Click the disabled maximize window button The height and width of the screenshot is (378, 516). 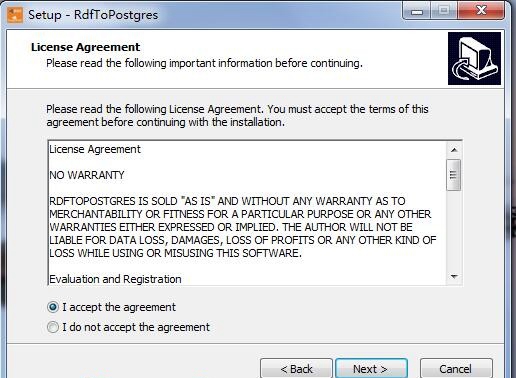tap(444, 11)
